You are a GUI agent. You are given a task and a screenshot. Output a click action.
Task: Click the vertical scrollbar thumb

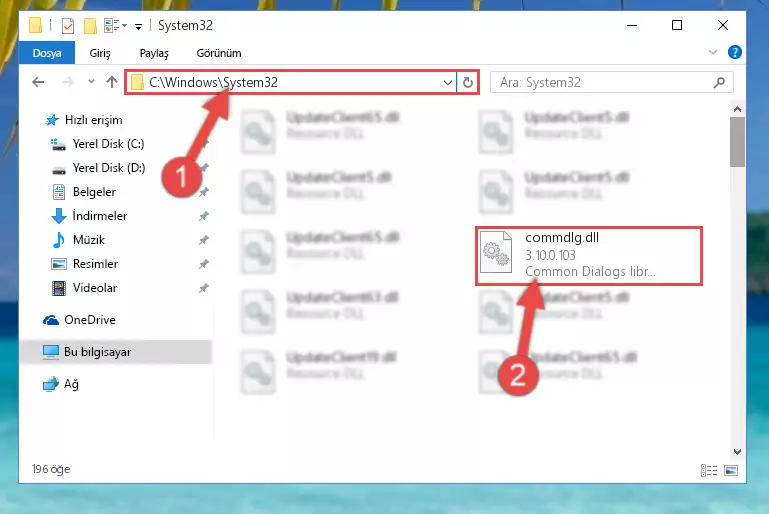[737, 142]
